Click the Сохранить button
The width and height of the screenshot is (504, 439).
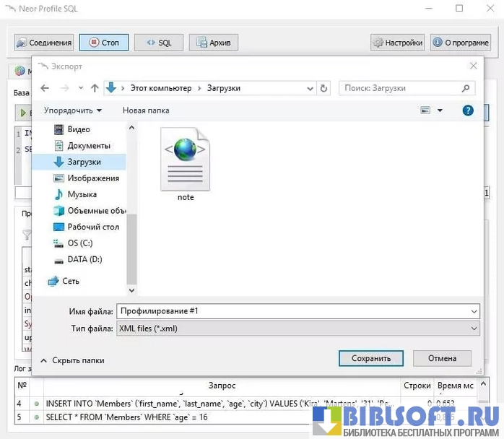[371, 358]
